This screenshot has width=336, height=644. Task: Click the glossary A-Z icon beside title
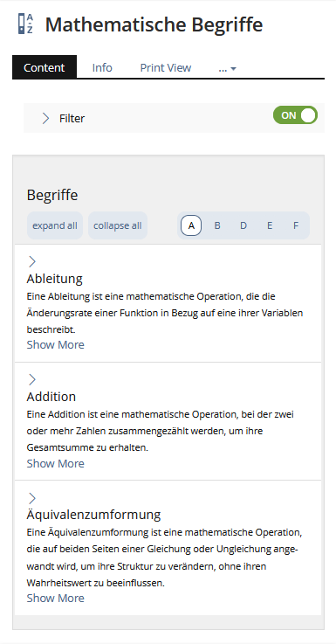(25, 24)
